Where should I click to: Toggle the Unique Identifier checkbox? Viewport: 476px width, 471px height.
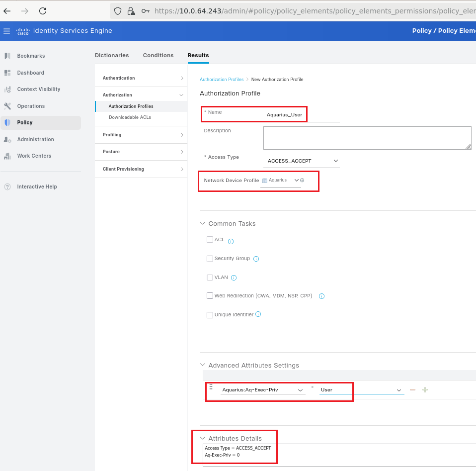(210, 315)
